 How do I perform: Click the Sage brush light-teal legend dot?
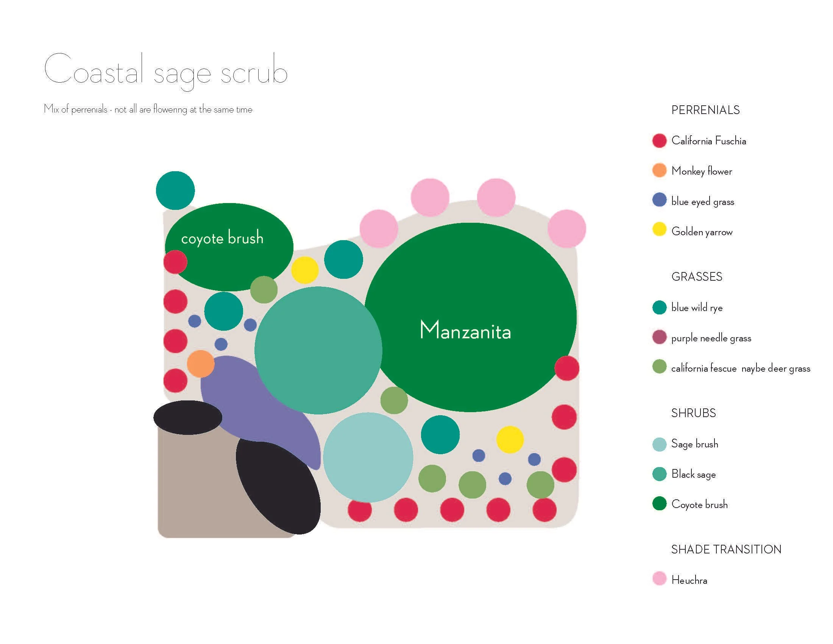(659, 444)
